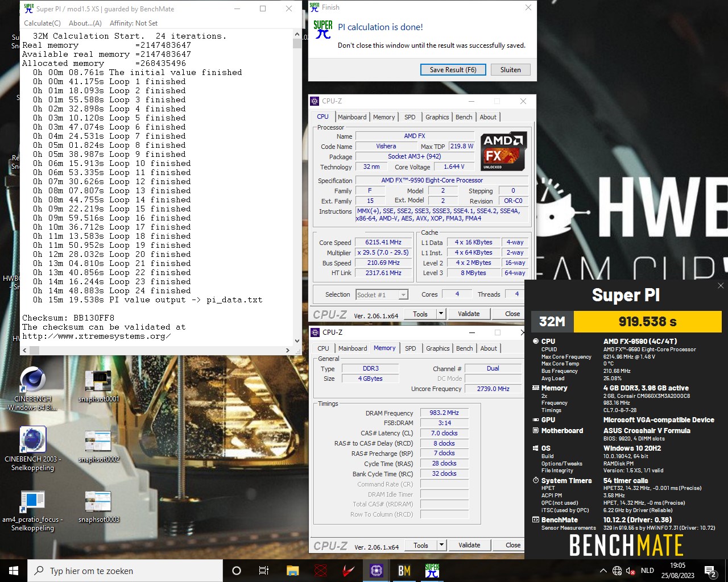Open About...(A) menu in Super PI
The image size is (728, 582).
85,23
